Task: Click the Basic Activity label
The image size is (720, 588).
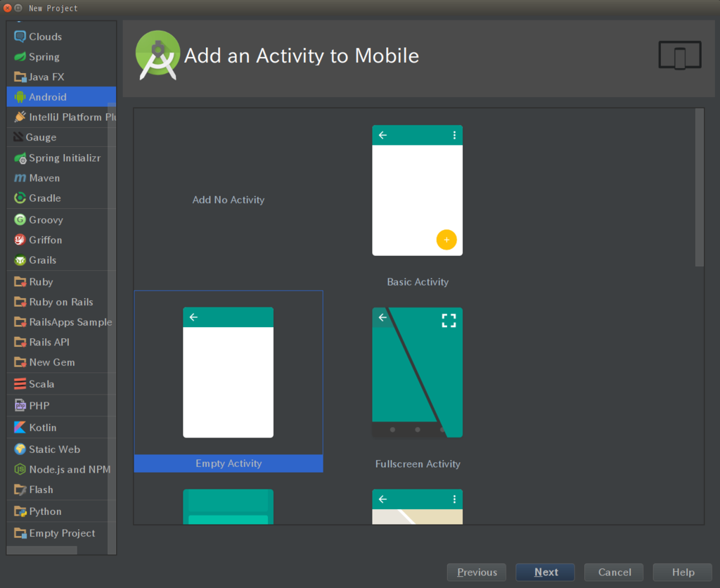Action: [418, 281]
